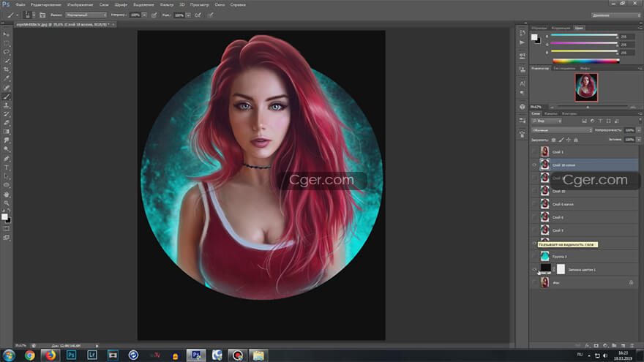Open the layer filter kind dropdown

pyautogui.click(x=547, y=121)
